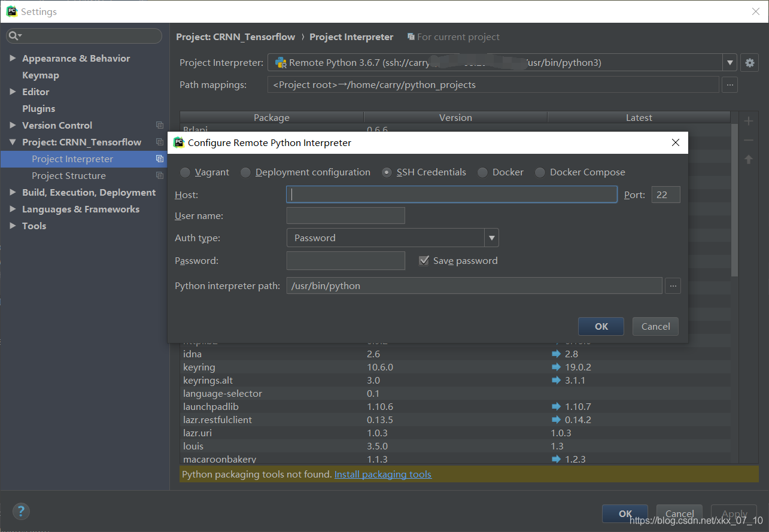Open the help question mark icon
This screenshot has height=532, width=769.
(21, 511)
